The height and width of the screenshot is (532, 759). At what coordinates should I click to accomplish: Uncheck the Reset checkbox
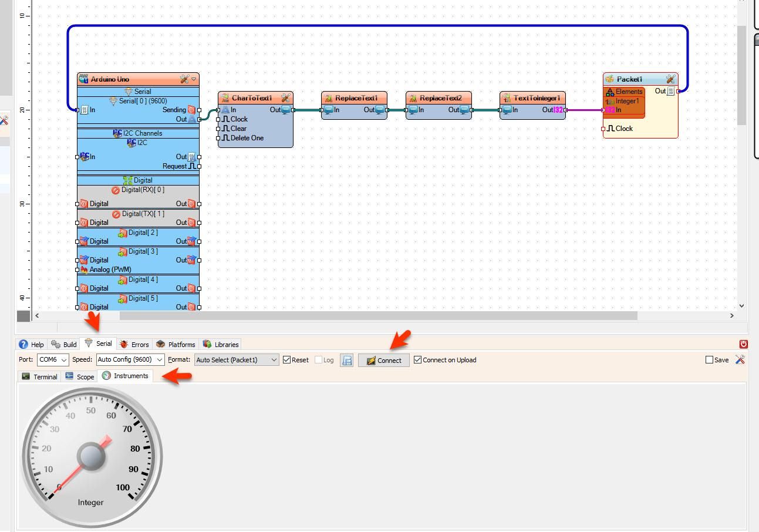[x=287, y=359]
